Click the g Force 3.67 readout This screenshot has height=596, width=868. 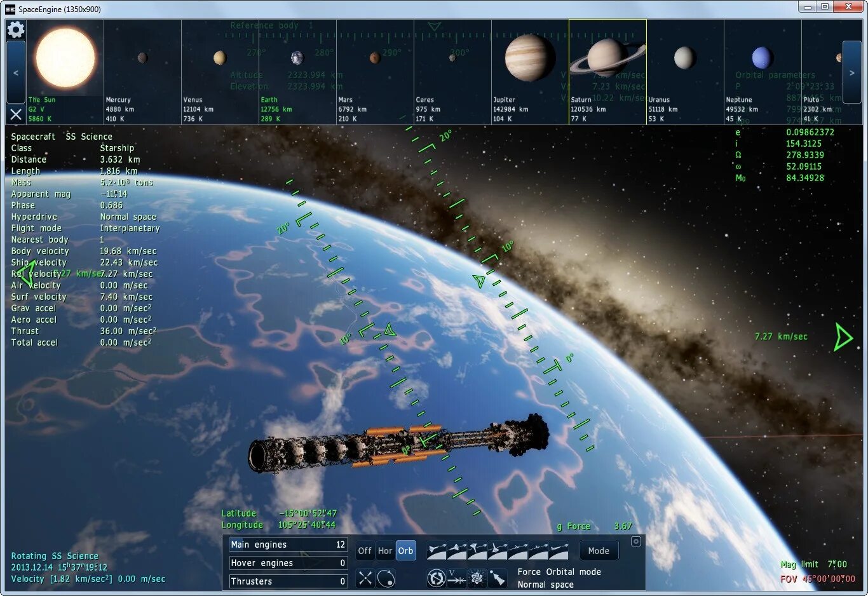click(594, 526)
